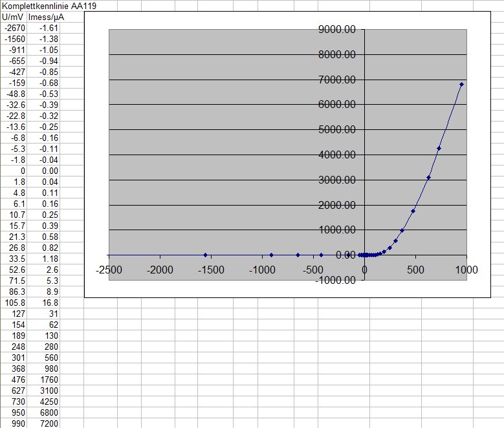Click the y-axis label 7000.00
This screenshot has height=428, width=504.
[337, 80]
